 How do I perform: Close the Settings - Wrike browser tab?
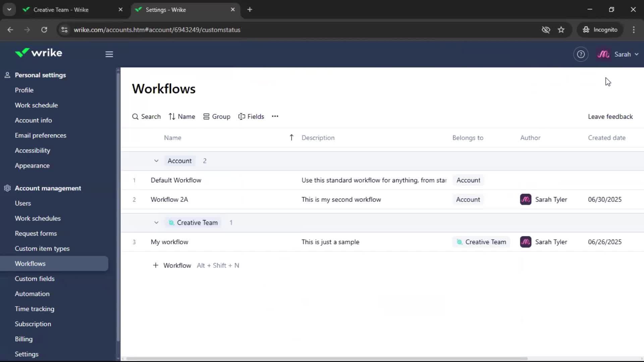(233, 10)
